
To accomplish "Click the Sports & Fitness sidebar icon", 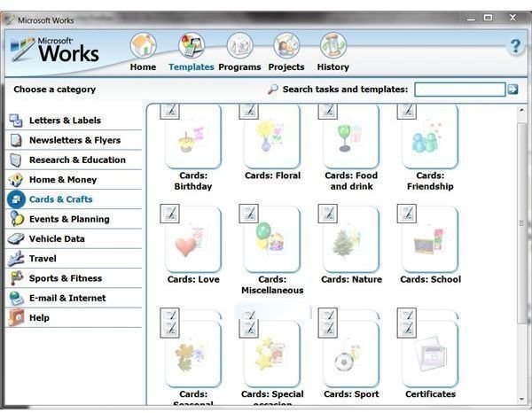I will 16,278.
